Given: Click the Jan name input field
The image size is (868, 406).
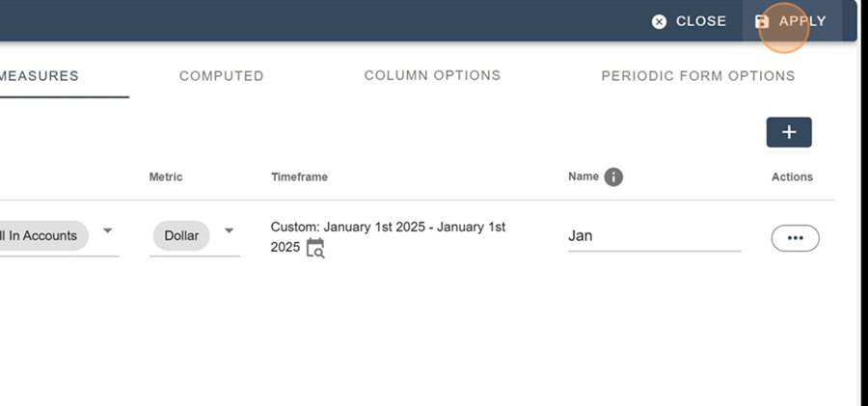Looking at the screenshot, I should coord(654,236).
